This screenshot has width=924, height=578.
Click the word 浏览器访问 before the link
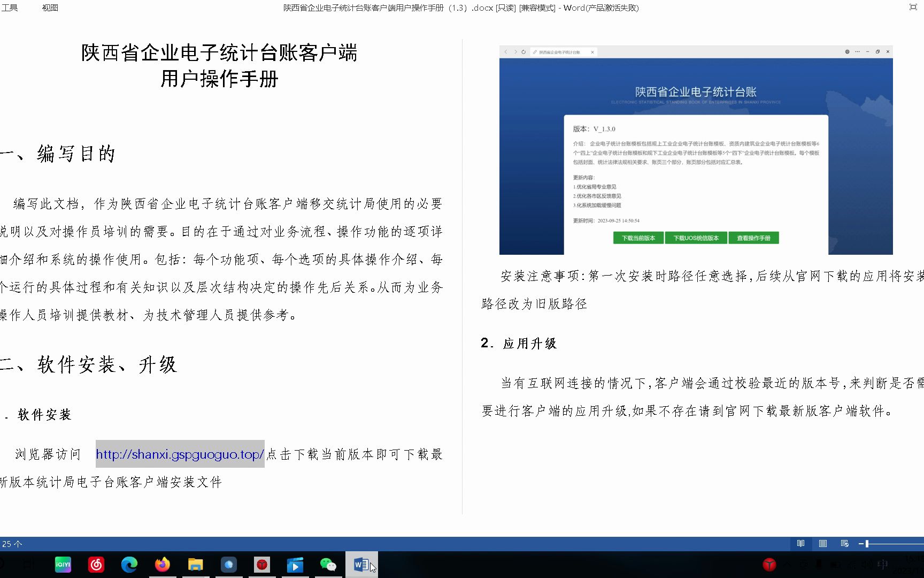[x=48, y=454]
